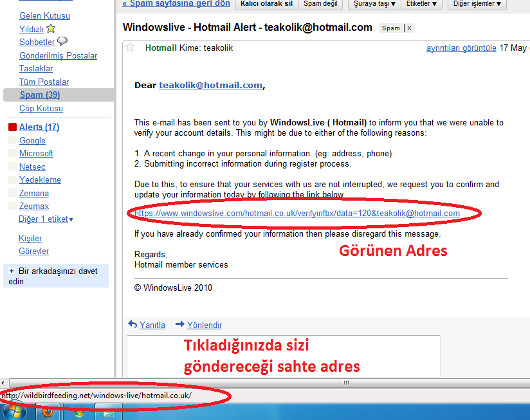The height and width of the screenshot is (420, 530).
Task: Click the Yönlendir forward link
Action: click(205, 325)
